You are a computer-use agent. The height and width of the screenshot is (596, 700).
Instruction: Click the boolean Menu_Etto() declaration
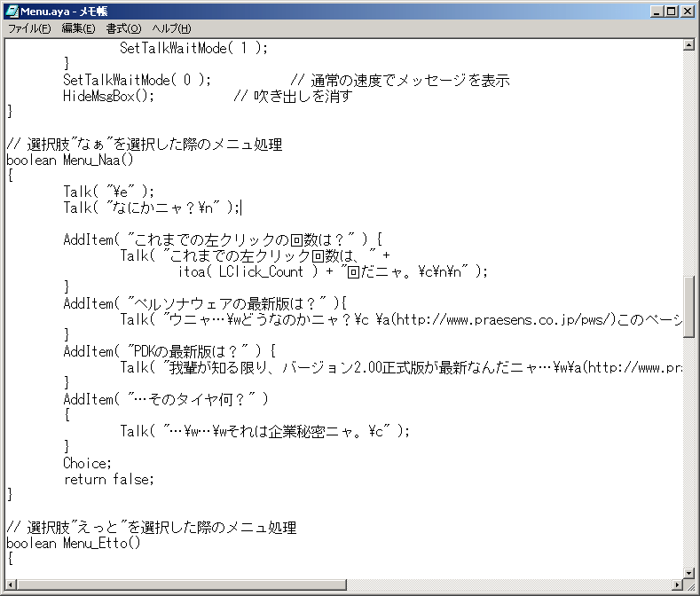(x=74, y=544)
